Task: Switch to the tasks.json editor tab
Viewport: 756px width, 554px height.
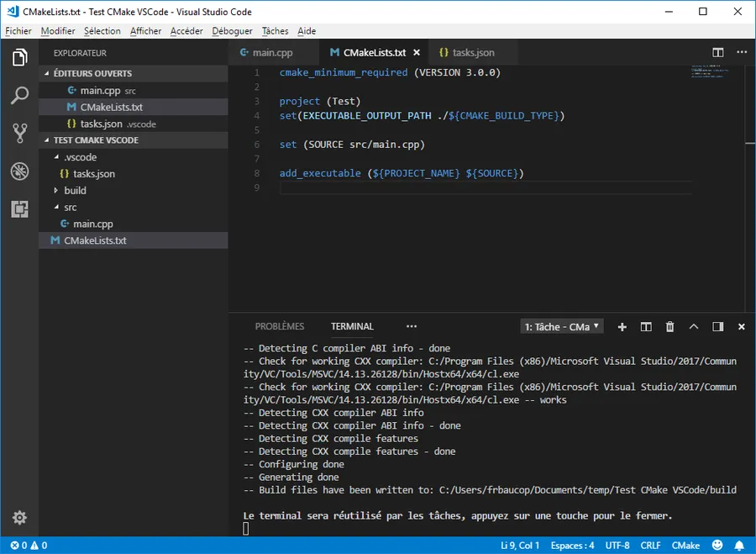Action: [x=472, y=53]
